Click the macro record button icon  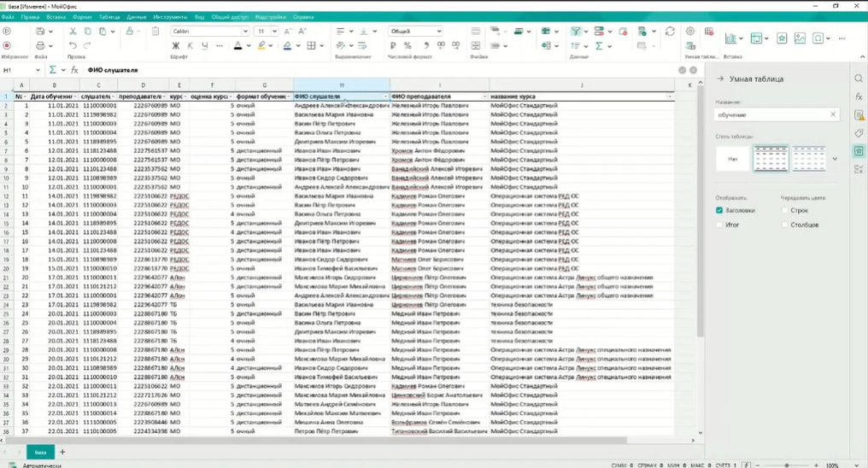point(7,46)
